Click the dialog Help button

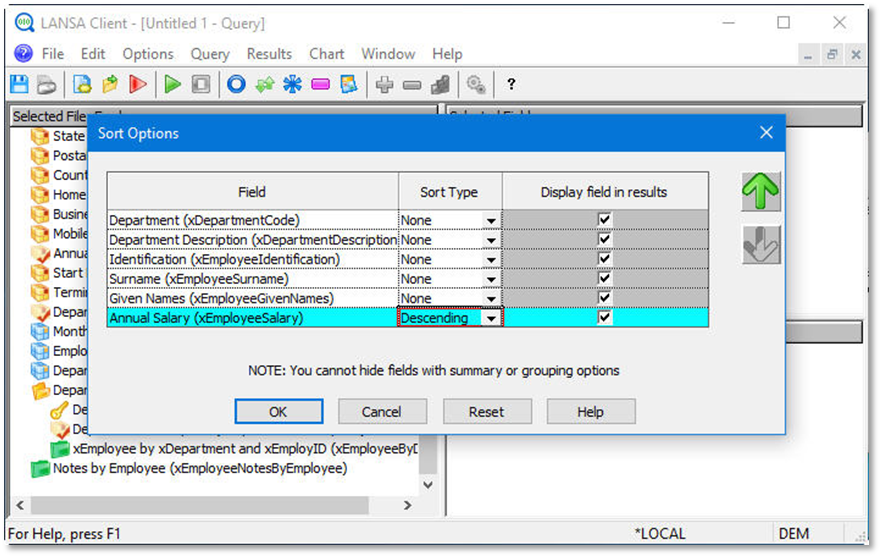591,411
